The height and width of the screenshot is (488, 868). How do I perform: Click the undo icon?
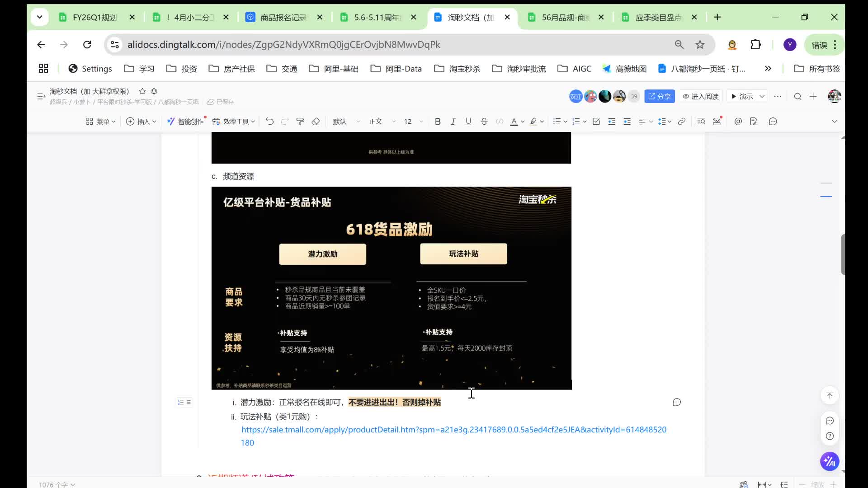coord(269,121)
